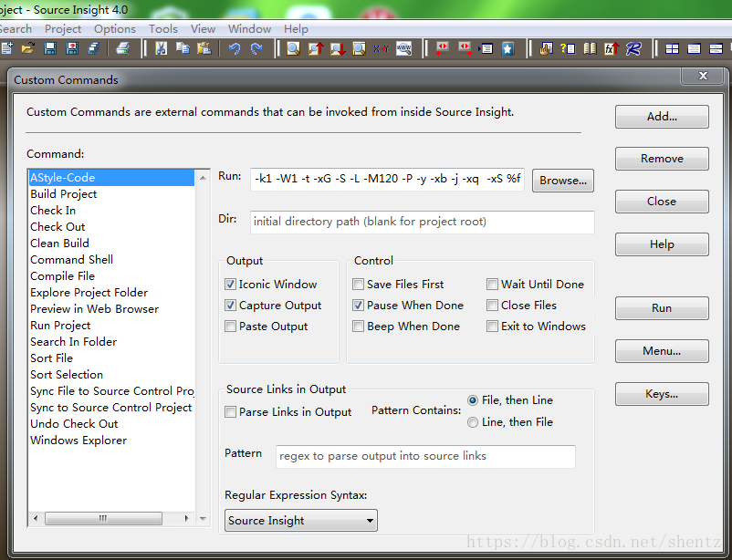Screen dimensions: 732x560
Task: Click the Browse Symbols book icon
Action: 590,48
